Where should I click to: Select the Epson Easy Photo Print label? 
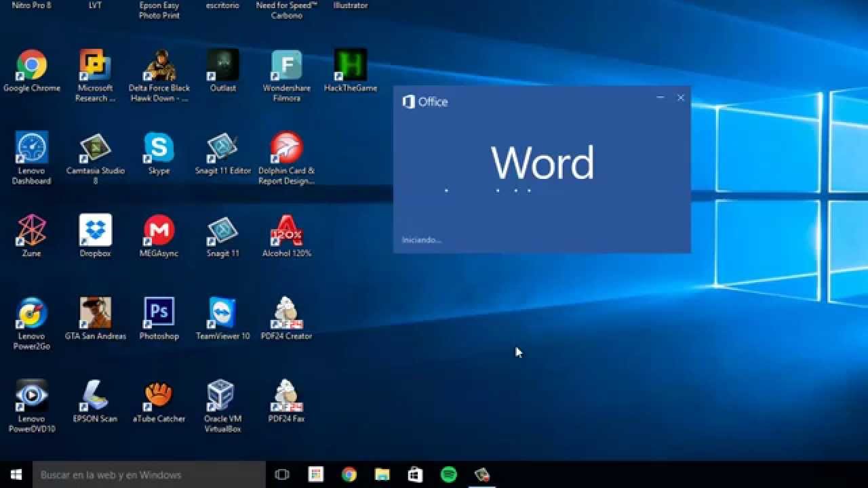[159, 10]
